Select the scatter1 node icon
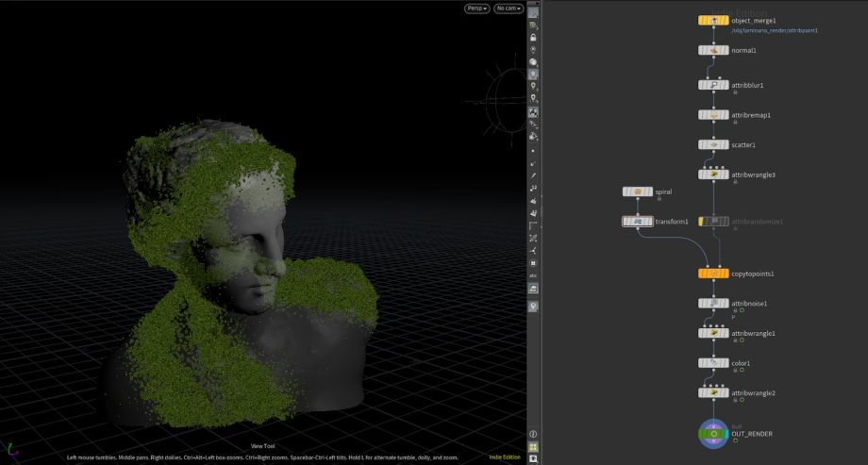This screenshot has height=465, width=868. [x=713, y=145]
